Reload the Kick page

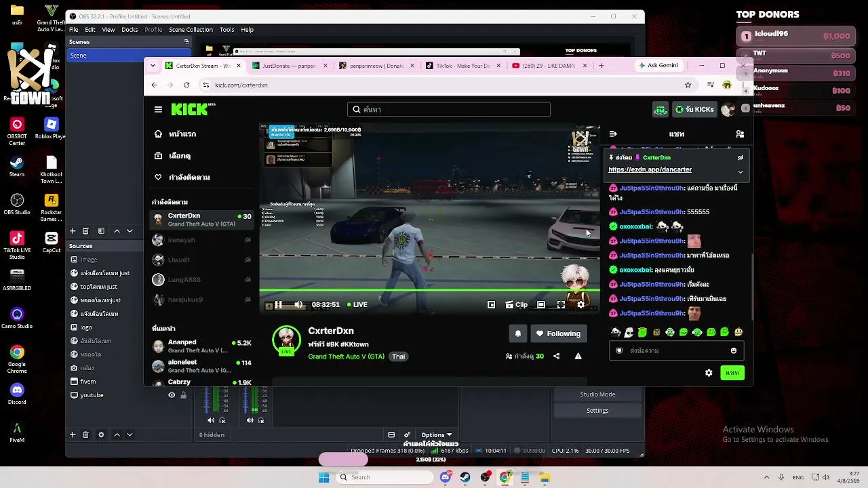187,85
